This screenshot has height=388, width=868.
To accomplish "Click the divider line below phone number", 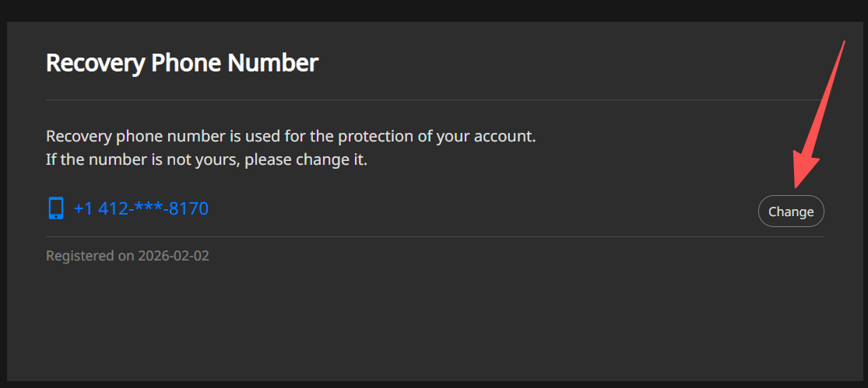I will 434,236.
